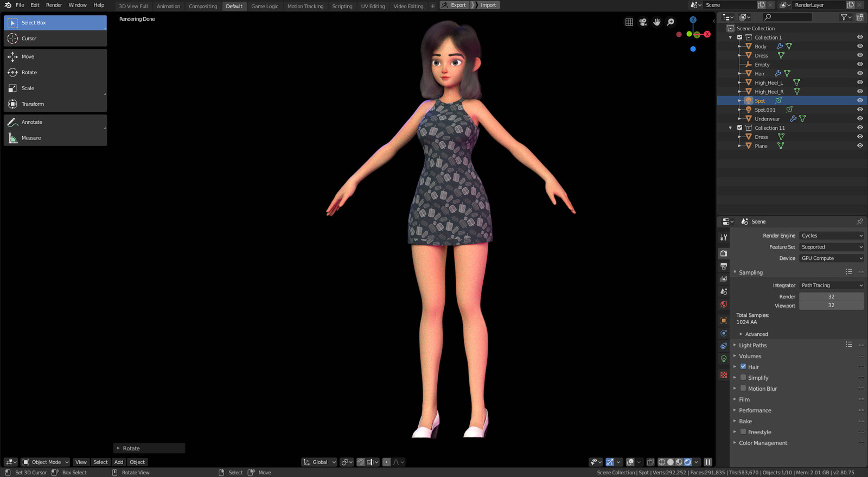Open the Active Tool settings tab
Screen dimensions: 868x477
pyautogui.click(x=724, y=237)
